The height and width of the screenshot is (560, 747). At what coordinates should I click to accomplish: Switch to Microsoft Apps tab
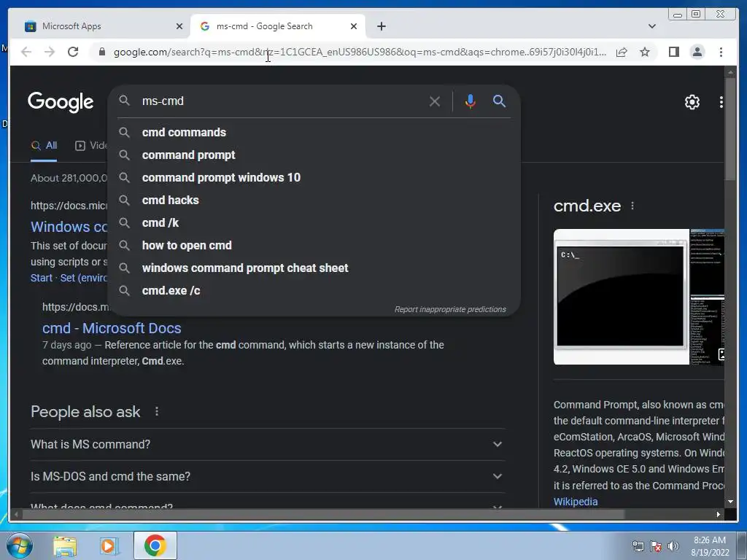(101, 26)
